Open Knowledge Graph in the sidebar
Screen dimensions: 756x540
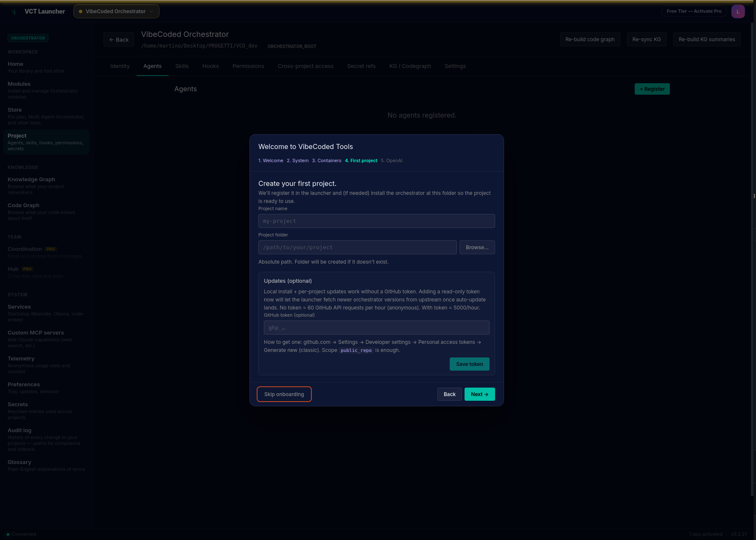pyautogui.click(x=46, y=186)
